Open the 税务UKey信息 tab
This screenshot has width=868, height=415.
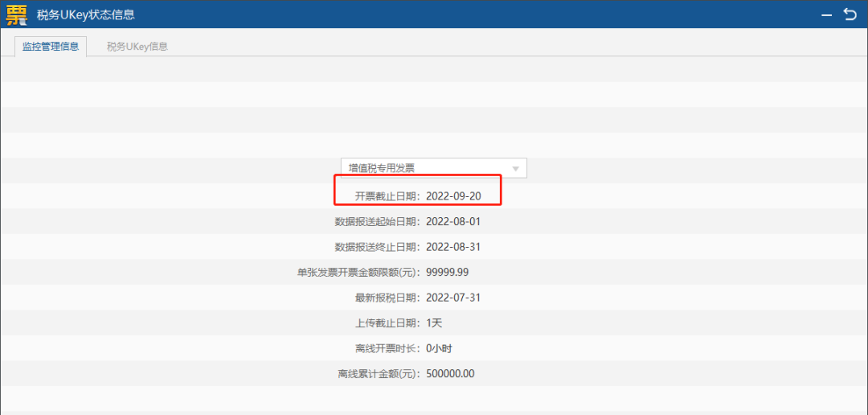coord(137,47)
